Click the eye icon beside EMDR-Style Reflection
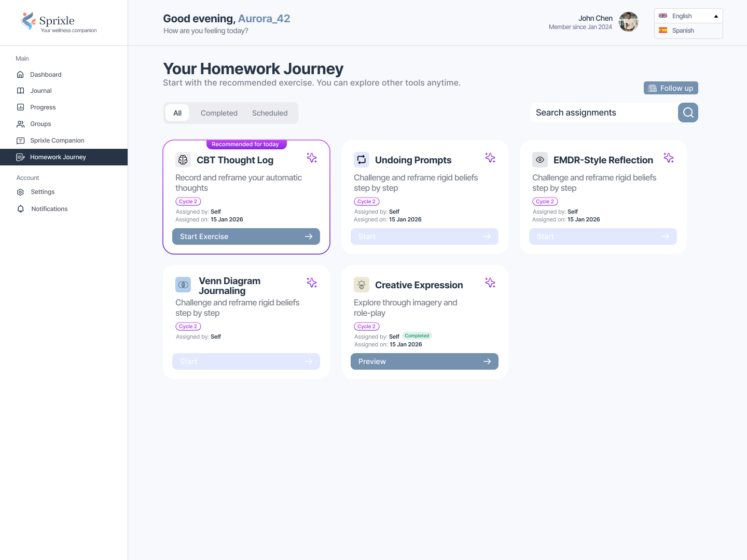 click(540, 160)
